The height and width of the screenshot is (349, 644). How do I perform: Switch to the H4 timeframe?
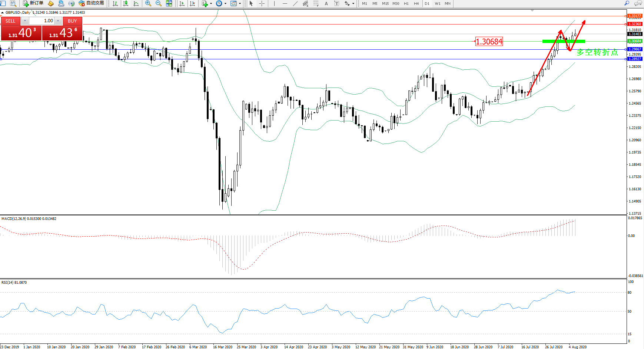[x=416, y=3]
